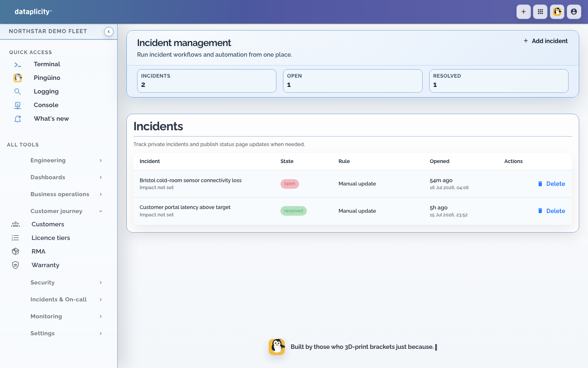This screenshot has width=588, height=368.
Task: Click the Pingüino penguin icon in sidebar
Action: point(17,78)
